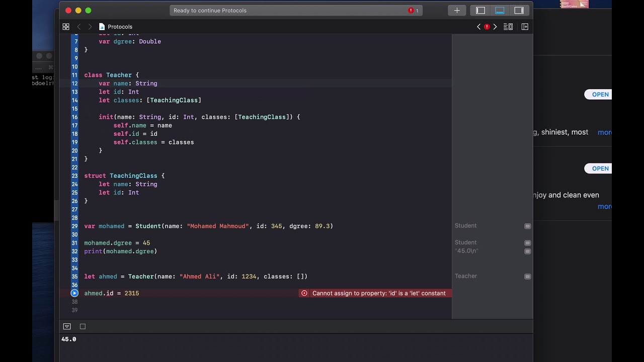Click the 'Ready to continue Protocols' status field
This screenshot has height=362, width=644.
pyautogui.click(x=296, y=11)
